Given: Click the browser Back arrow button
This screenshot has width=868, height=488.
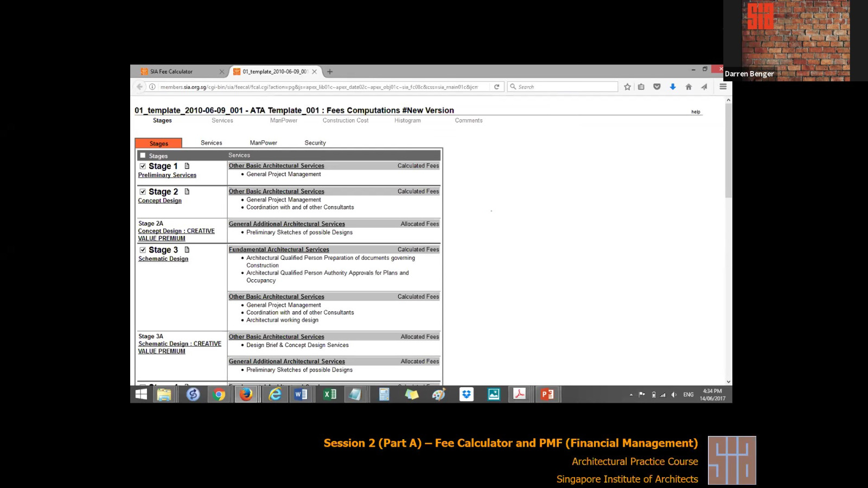Looking at the screenshot, I should pos(140,87).
